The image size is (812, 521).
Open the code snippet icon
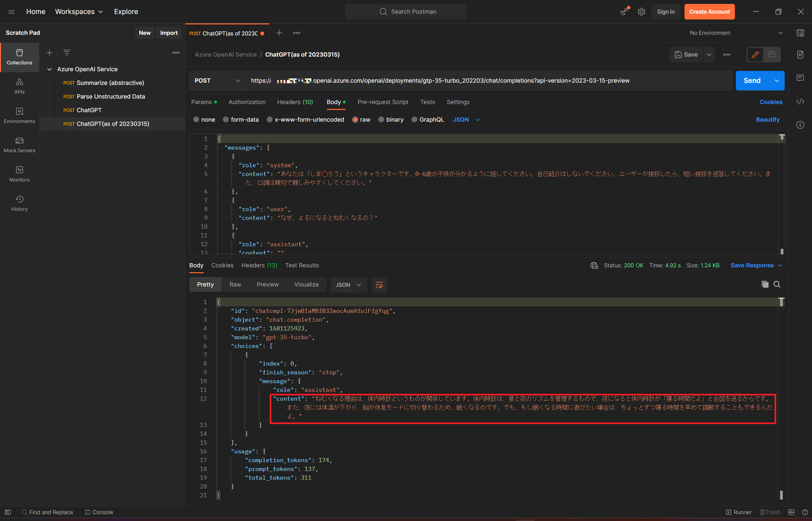pyautogui.click(x=800, y=101)
